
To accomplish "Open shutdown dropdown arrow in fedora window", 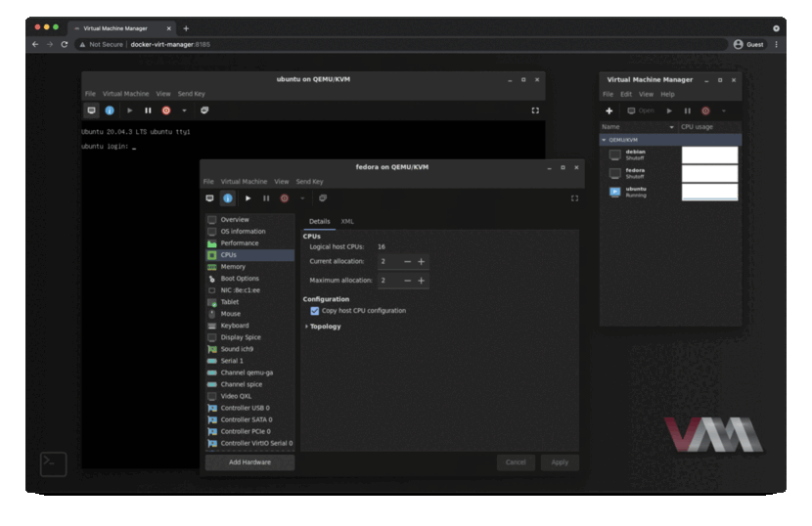I will (302, 198).
